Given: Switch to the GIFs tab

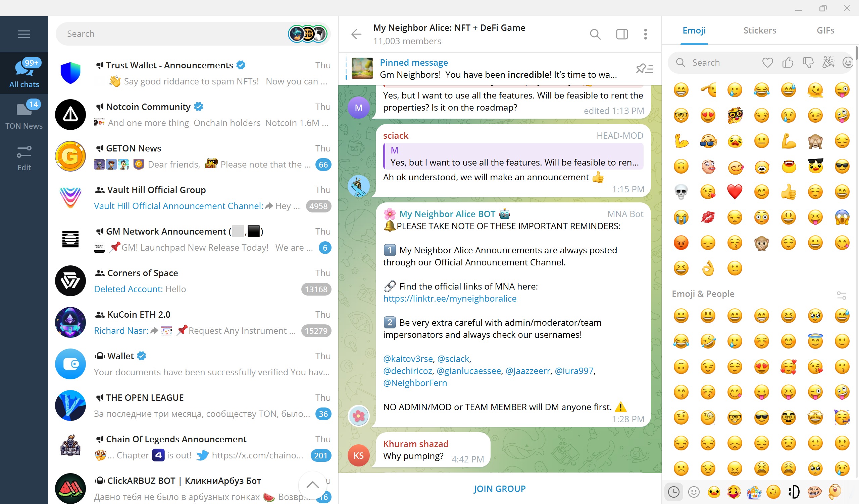Looking at the screenshot, I should click(825, 30).
